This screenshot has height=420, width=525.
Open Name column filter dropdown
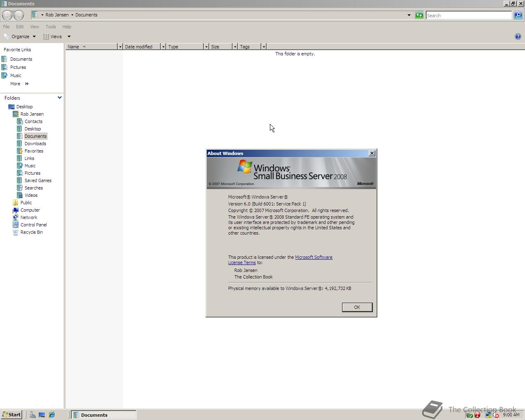click(x=120, y=47)
